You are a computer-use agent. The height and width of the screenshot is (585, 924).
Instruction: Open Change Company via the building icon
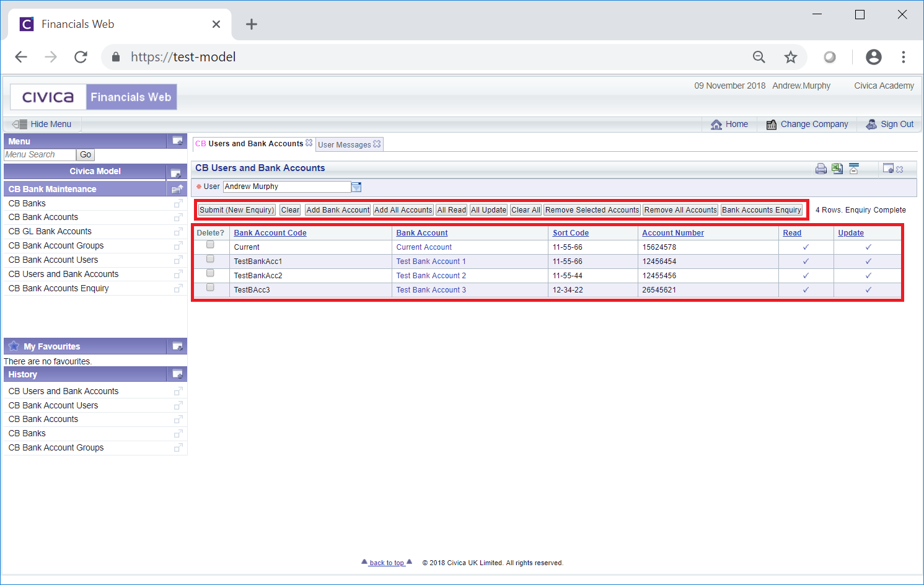tap(772, 125)
